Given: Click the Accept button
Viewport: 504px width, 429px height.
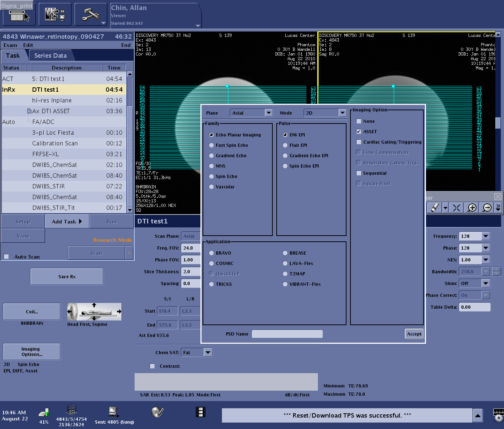Looking at the screenshot, I should coord(414,334).
